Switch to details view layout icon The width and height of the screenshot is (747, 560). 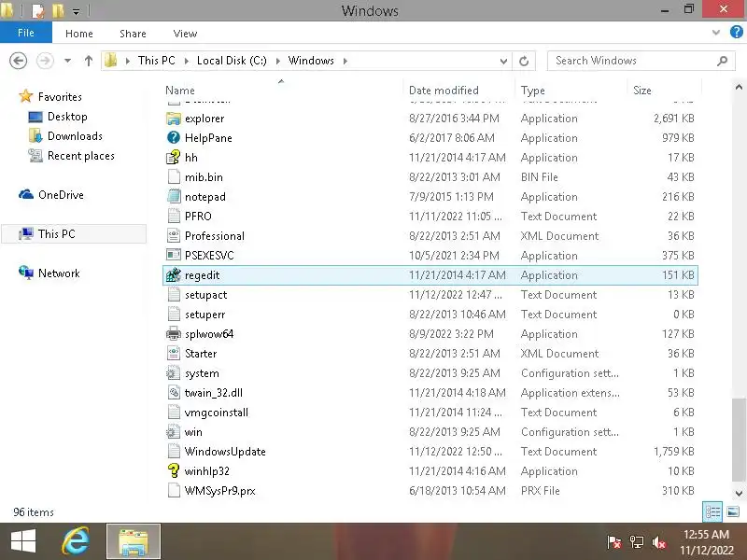click(x=712, y=512)
